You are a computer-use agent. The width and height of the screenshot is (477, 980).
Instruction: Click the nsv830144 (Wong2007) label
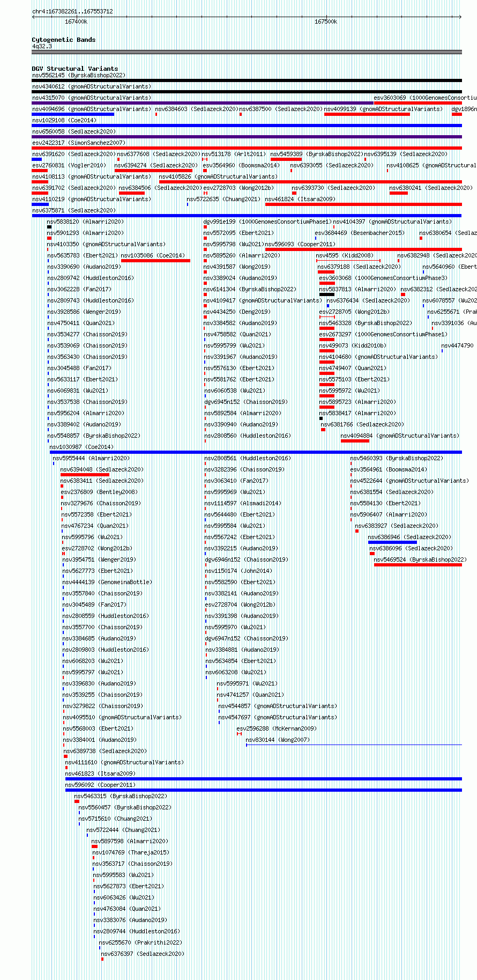(278, 740)
